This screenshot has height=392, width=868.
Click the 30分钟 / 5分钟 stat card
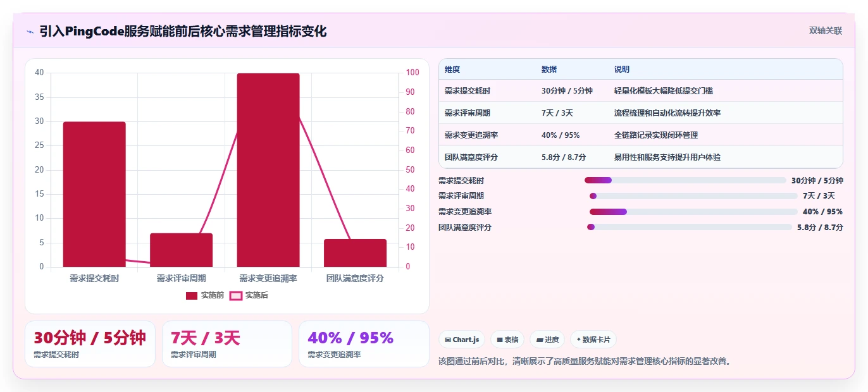point(90,344)
